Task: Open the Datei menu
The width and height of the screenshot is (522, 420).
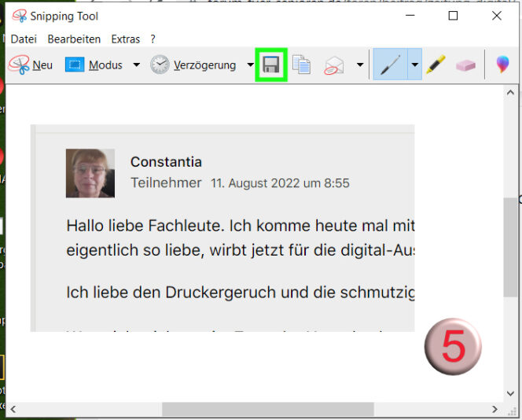Action: [24, 39]
